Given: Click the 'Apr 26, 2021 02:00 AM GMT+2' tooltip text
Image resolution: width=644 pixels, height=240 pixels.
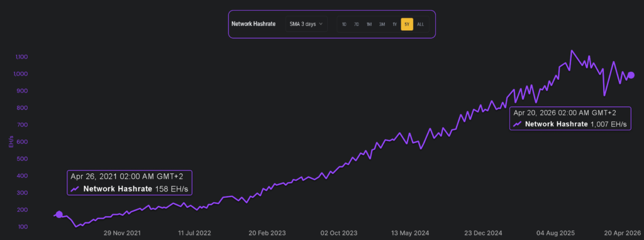Looking at the screenshot, I should pyautogui.click(x=127, y=176).
